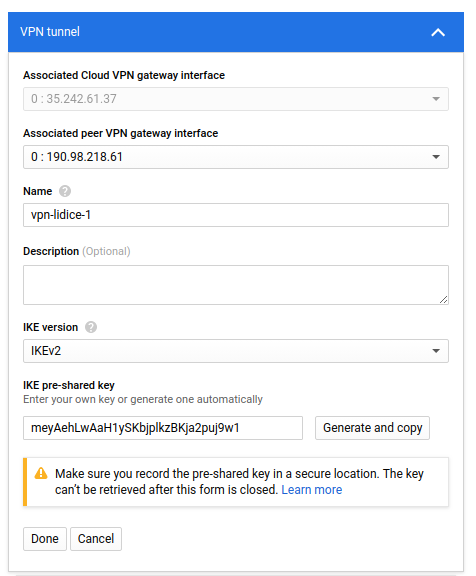Click the Done button
476x576 pixels.
pyautogui.click(x=45, y=539)
